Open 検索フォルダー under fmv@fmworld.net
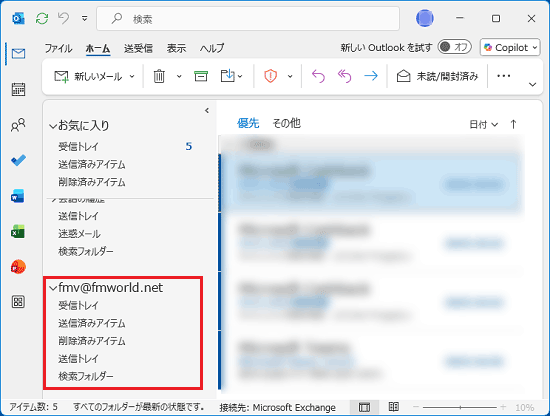 click(x=86, y=376)
